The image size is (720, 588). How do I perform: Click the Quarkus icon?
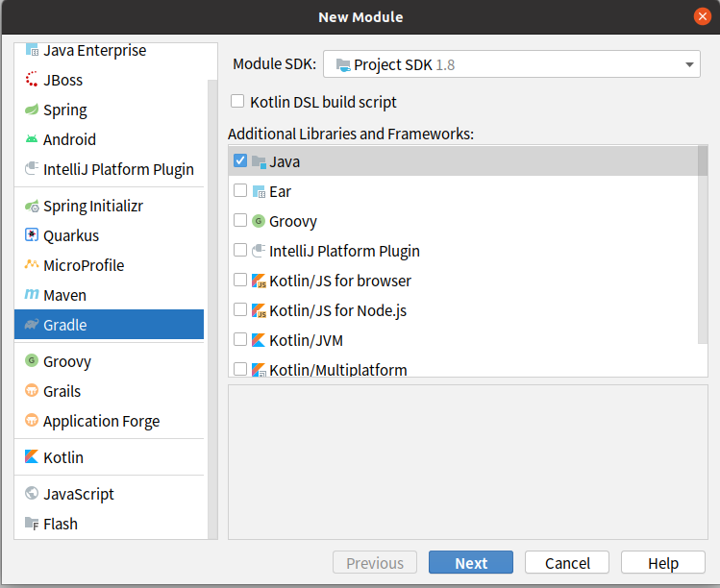coord(32,235)
